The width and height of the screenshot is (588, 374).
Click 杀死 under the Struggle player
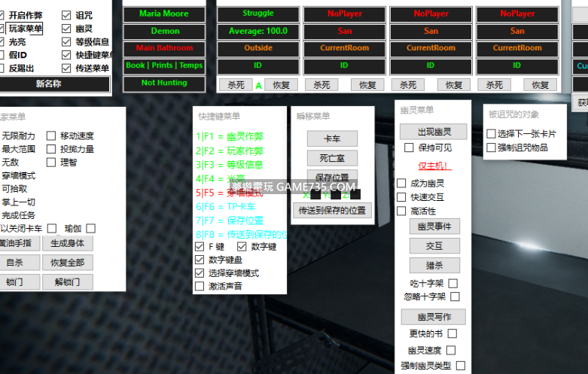[x=236, y=85]
